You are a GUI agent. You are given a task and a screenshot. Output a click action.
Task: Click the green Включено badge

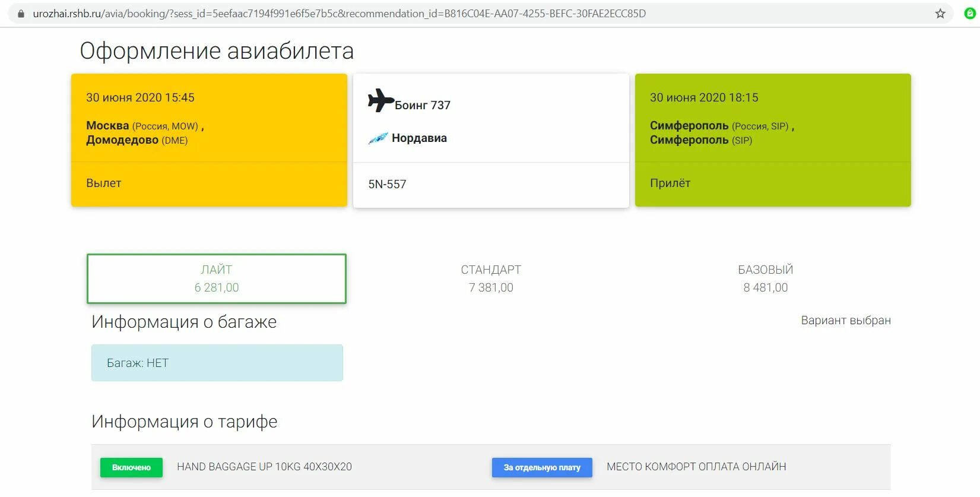131,467
